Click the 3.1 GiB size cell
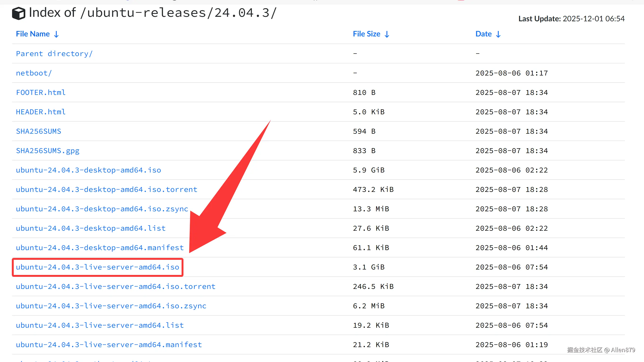This screenshot has width=644, height=362. (369, 267)
